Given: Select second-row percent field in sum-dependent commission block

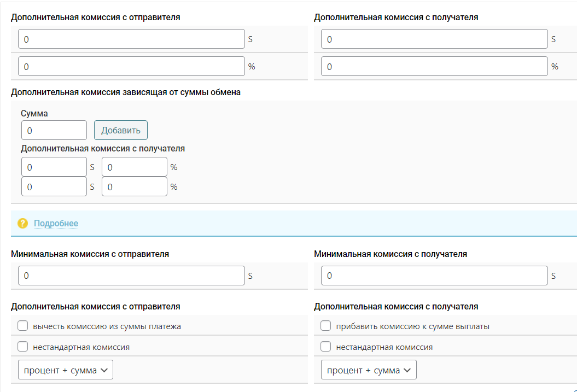Looking at the screenshot, I should pyautogui.click(x=134, y=187).
